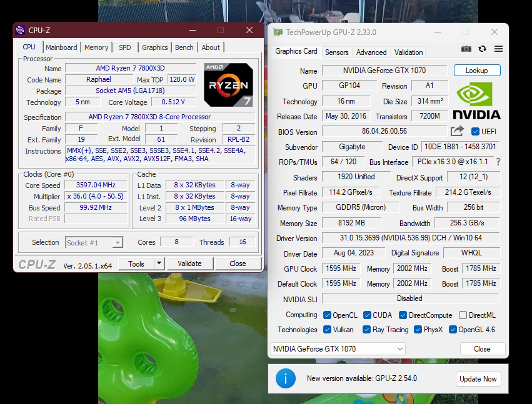Click the Validate button in CPU-Z
532x404 pixels.
pyautogui.click(x=189, y=264)
